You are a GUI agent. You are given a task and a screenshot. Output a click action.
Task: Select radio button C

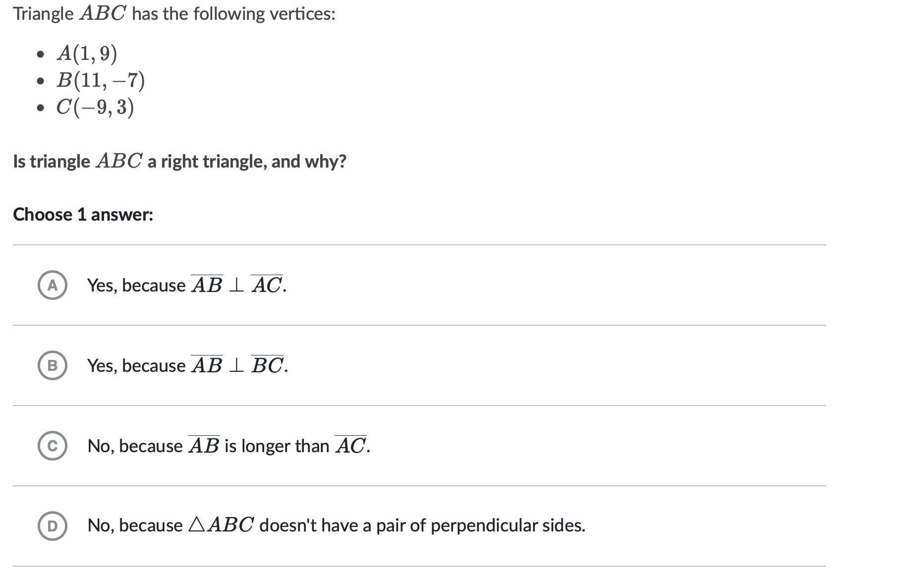[52, 446]
